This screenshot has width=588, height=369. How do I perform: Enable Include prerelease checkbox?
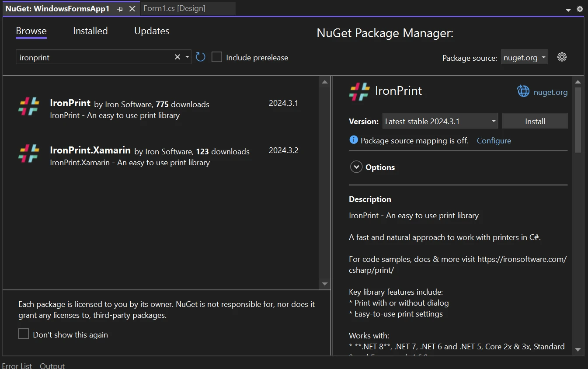[217, 57]
